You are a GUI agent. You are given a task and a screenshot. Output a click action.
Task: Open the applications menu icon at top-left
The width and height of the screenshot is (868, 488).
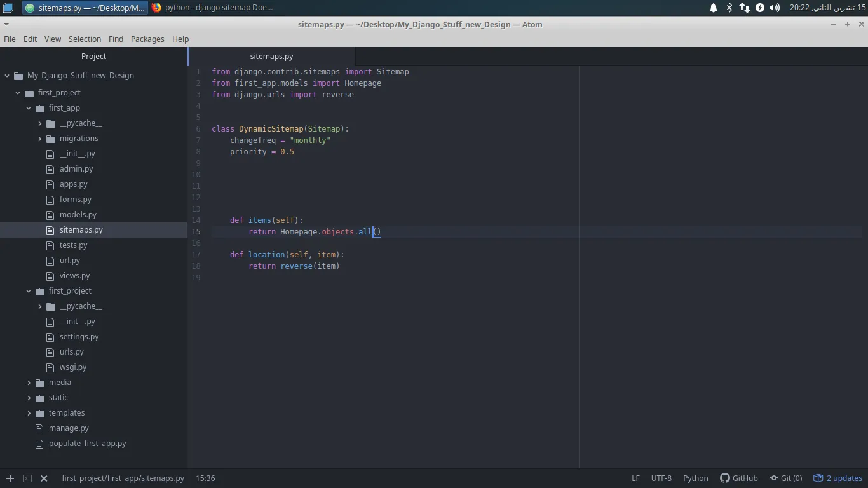8,8
